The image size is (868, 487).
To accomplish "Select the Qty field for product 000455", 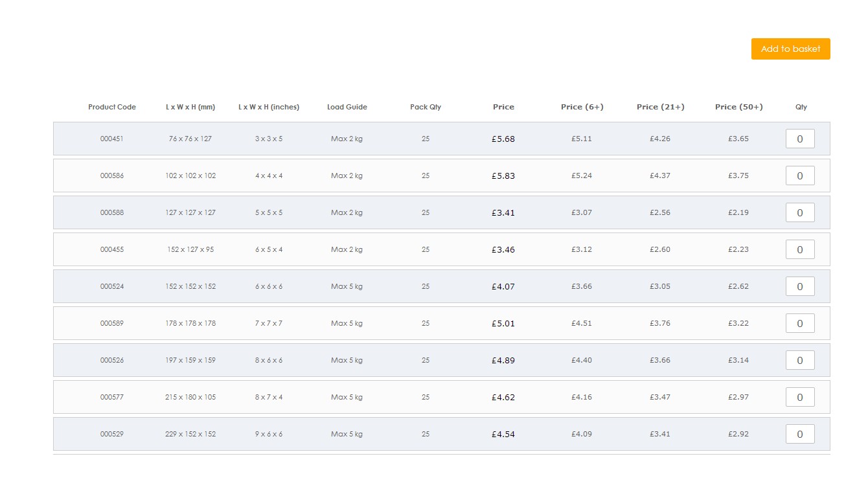I will click(x=799, y=249).
